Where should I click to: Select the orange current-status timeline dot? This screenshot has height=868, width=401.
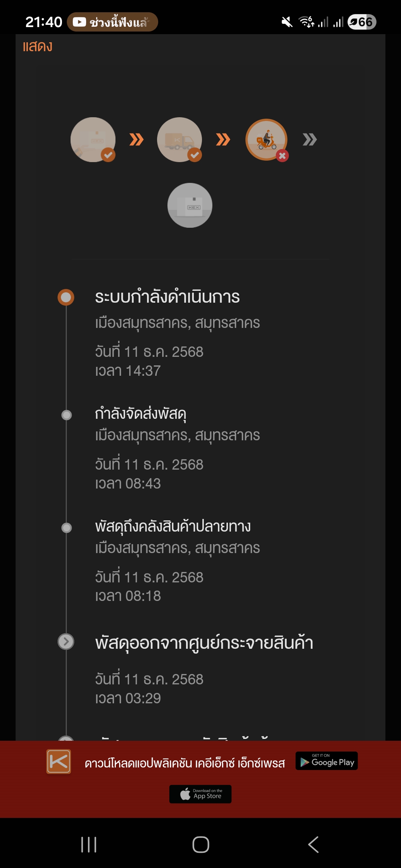click(x=66, y=297)
